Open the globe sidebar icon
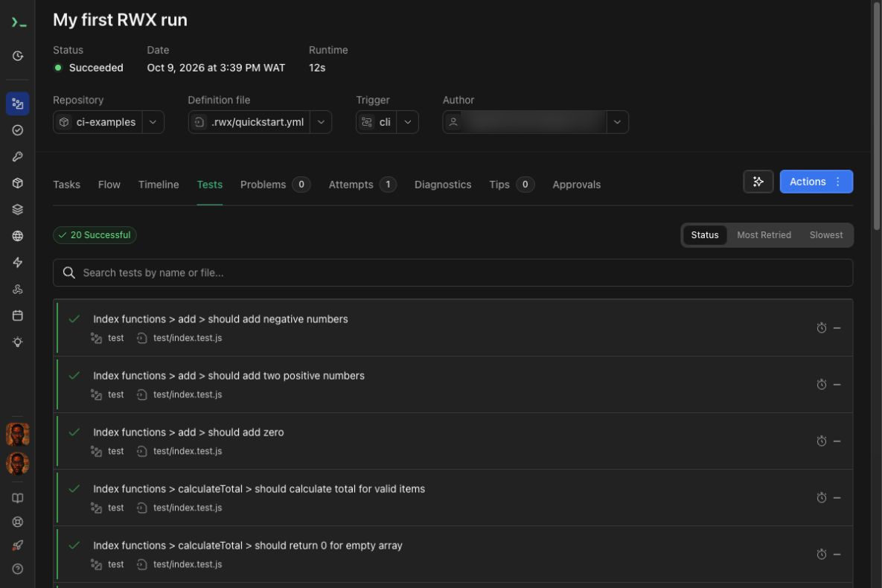The width and height of the screenshot is (882, 588). 18,236
